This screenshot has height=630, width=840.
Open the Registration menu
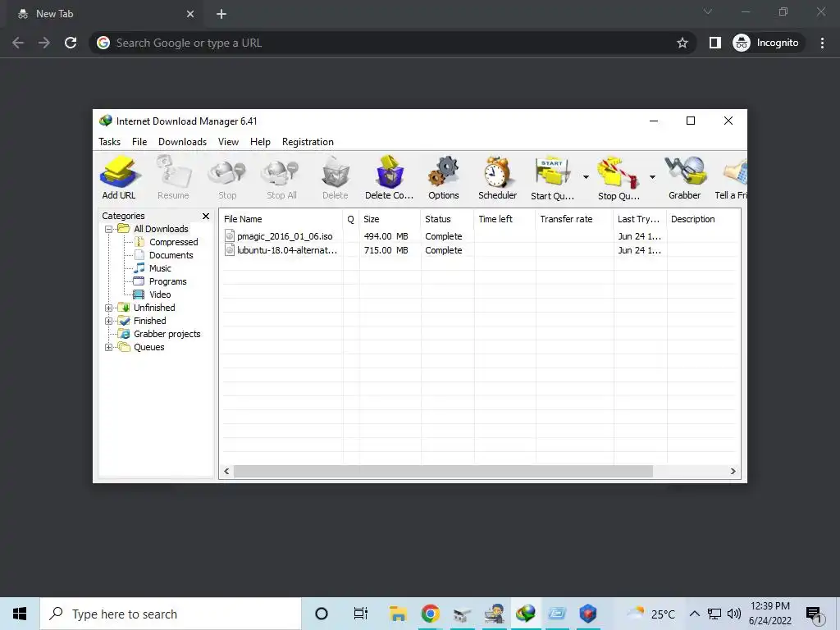pos(308,142)
